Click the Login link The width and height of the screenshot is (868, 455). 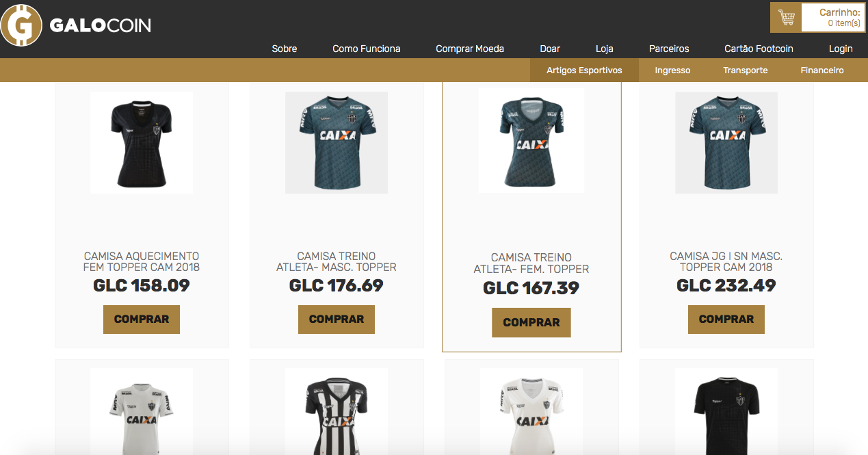pos(841,49)
